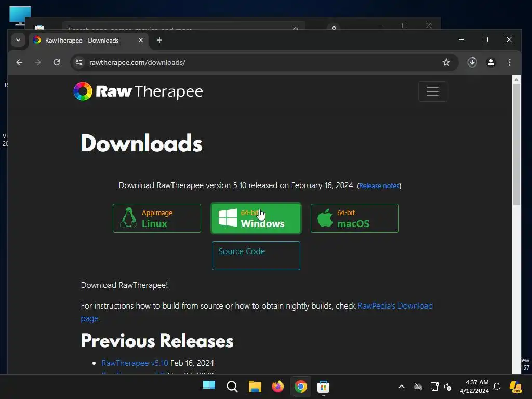Click the muted volume tray icon

click(x=448, y=387)
